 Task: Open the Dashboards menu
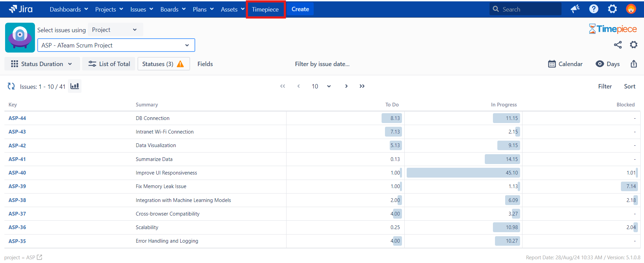coord(69,9)
